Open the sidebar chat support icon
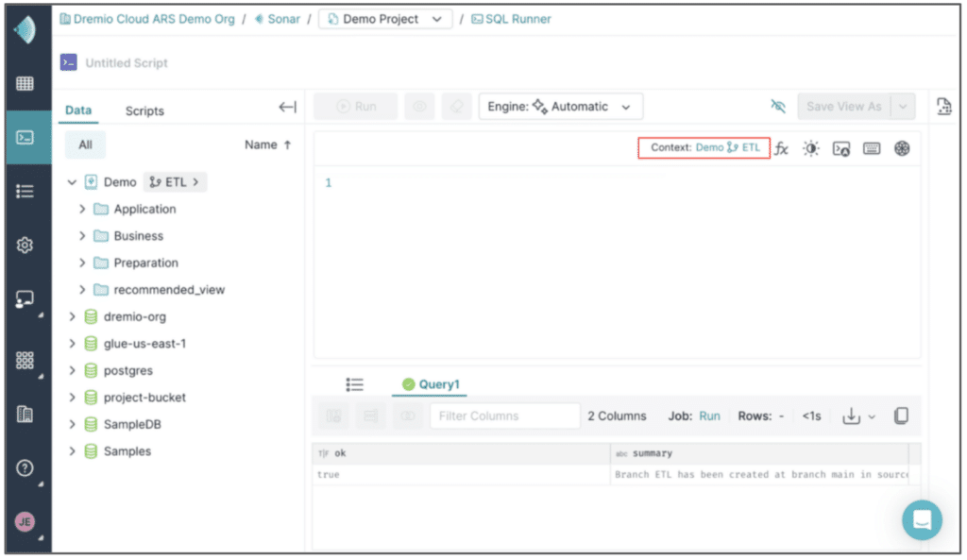This screenshot has height=560, width=967. [25, 299]
